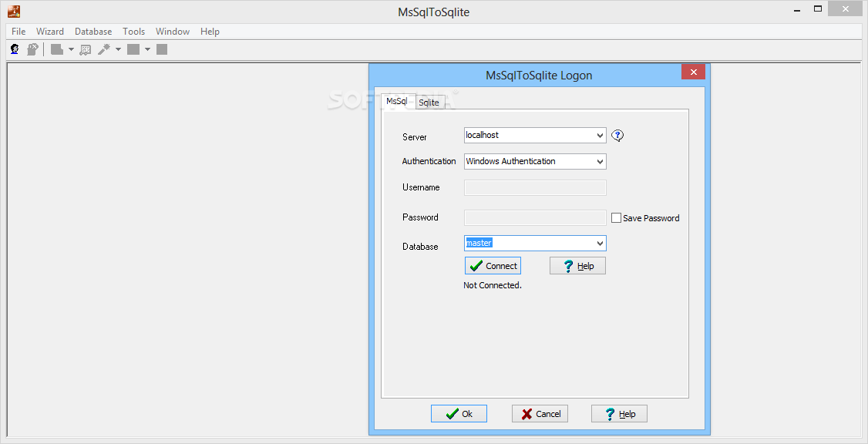Enable the Save Password checkbox
The width and height of the screenshot is (868, 444).
coord(616,218)
